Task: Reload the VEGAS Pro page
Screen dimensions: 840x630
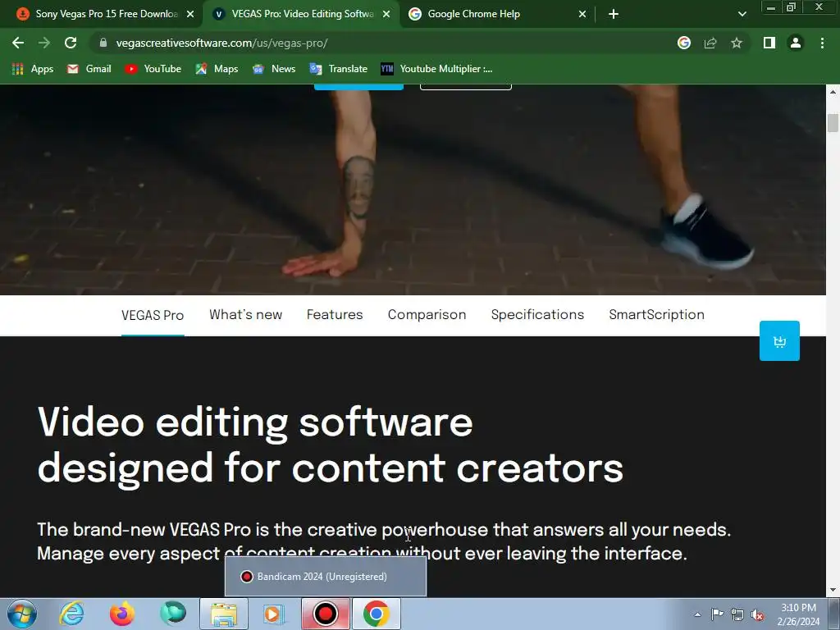Action: (x=71, y=43)
